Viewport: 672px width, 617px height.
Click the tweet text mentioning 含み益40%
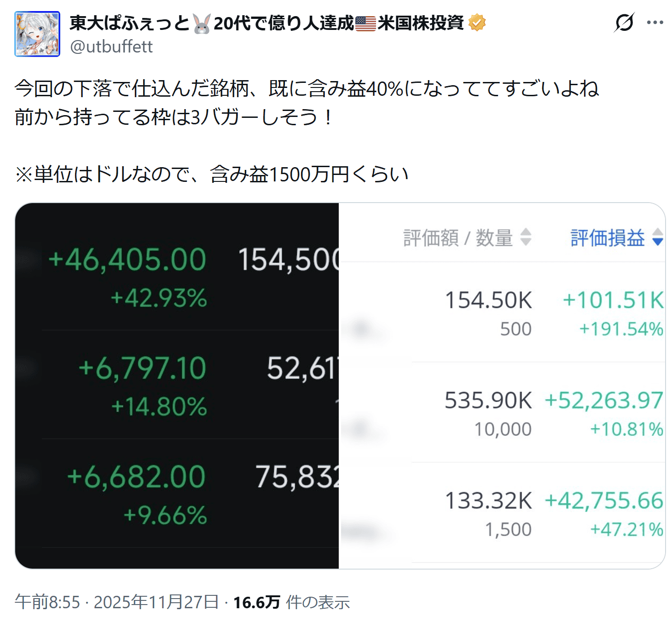[x=307, y=88]
